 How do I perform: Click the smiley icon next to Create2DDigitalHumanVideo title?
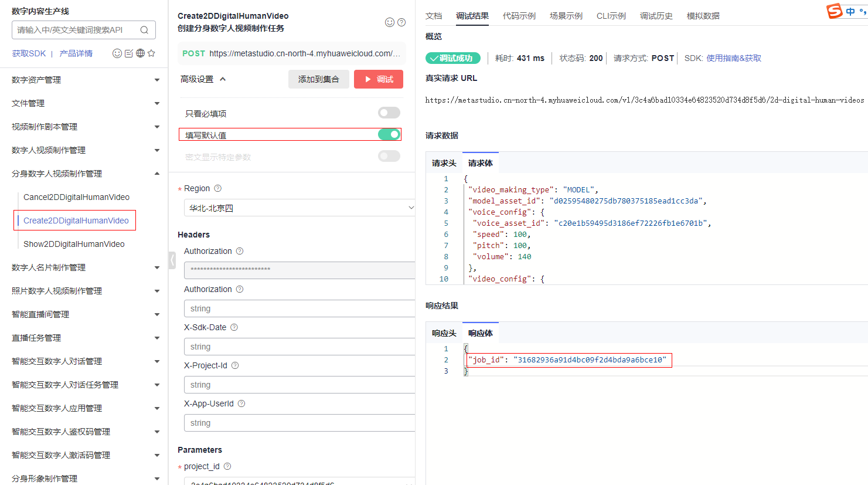pyautogui.click(x=390, y=22)
